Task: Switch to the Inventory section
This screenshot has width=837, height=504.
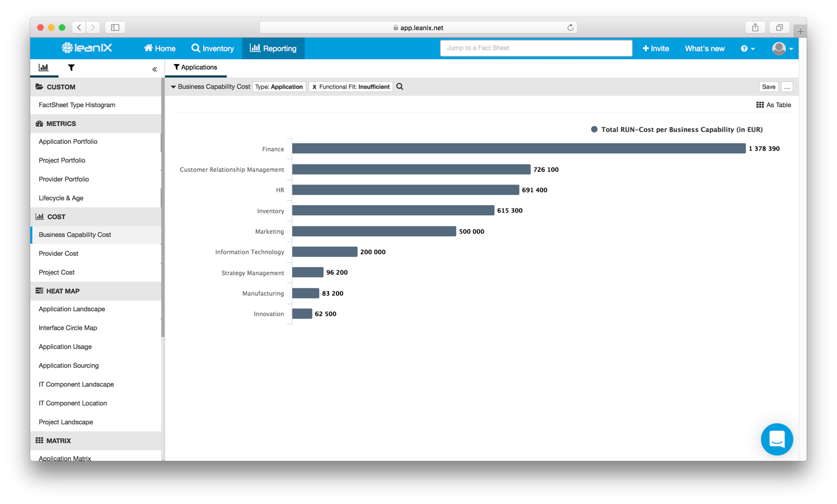Action: [213, 49]
